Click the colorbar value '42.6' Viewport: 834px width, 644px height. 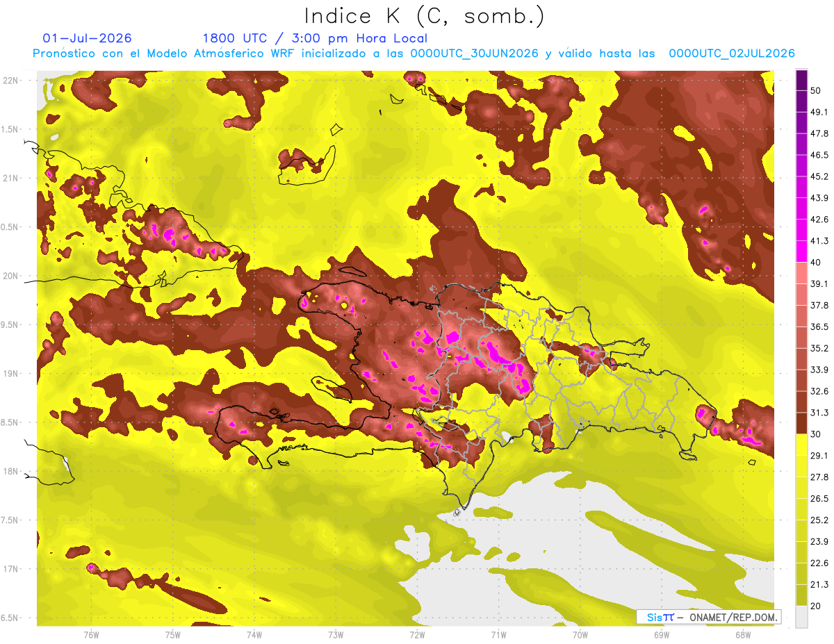(x=819, y=220)
